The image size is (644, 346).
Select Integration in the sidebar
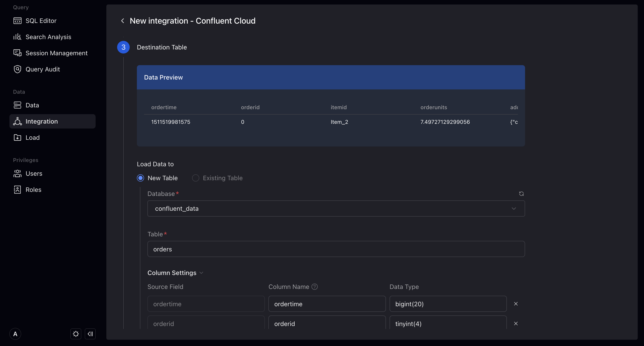(42, 121)
